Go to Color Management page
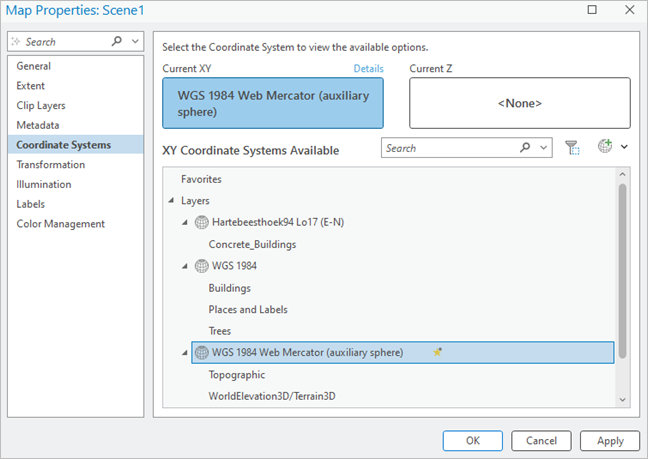This screenshot has width=648, height=459. coord(61,224)
